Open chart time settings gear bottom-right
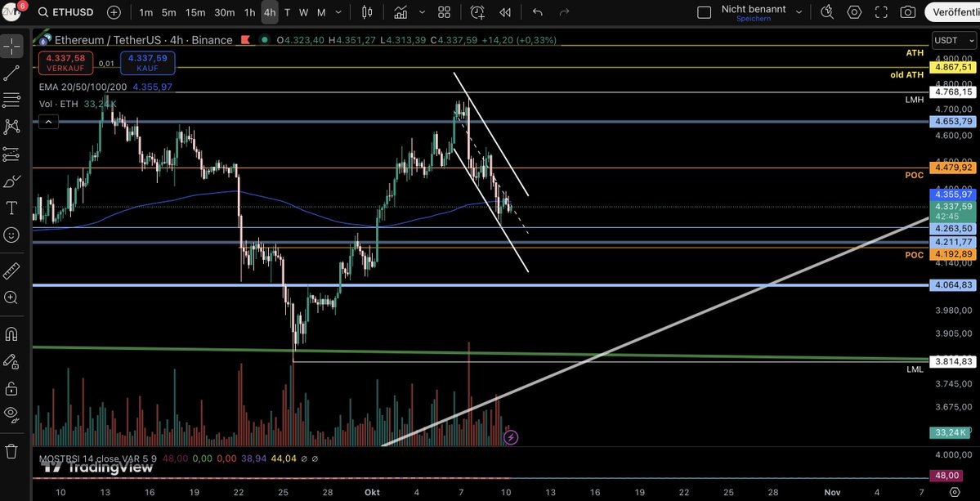The width and height of the screenshot is (980, 501). (x=955, y=492)
